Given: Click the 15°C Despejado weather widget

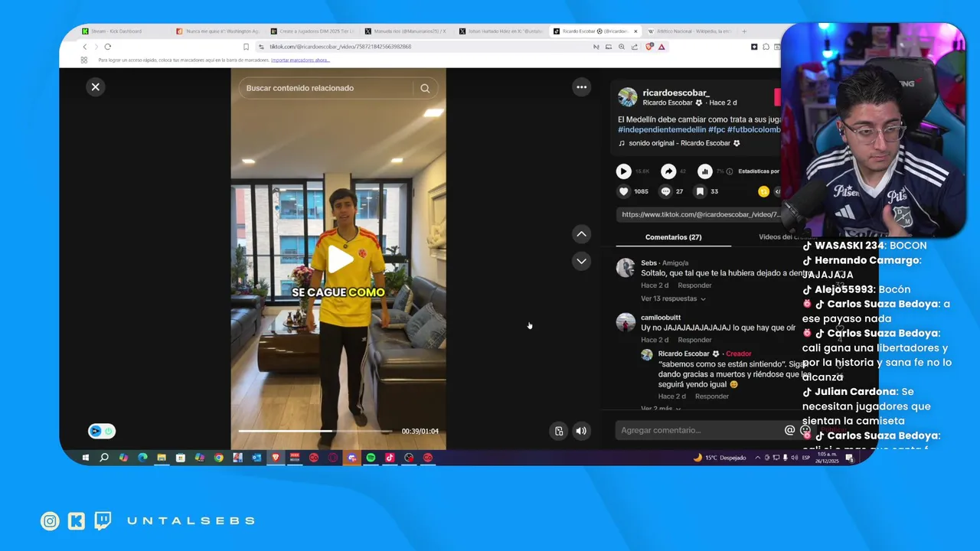Looking at the screenshot, I should (720, 458).
